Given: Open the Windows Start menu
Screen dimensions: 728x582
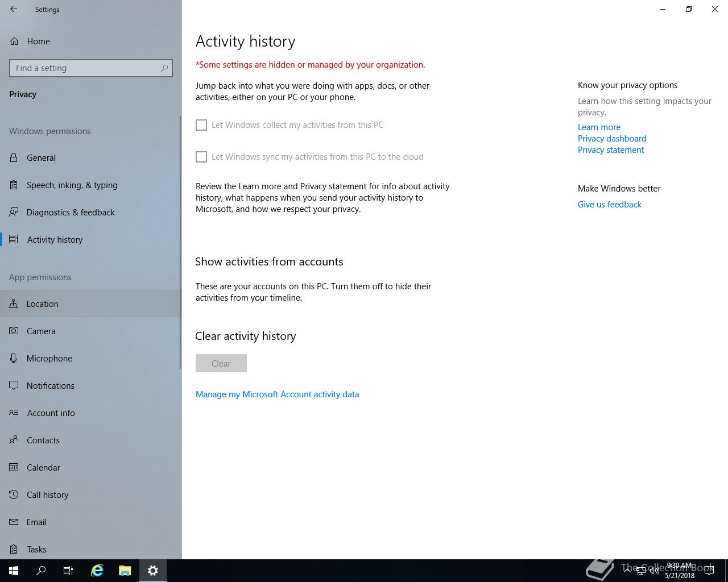Looking at the screenshot, I should [14, 571].
